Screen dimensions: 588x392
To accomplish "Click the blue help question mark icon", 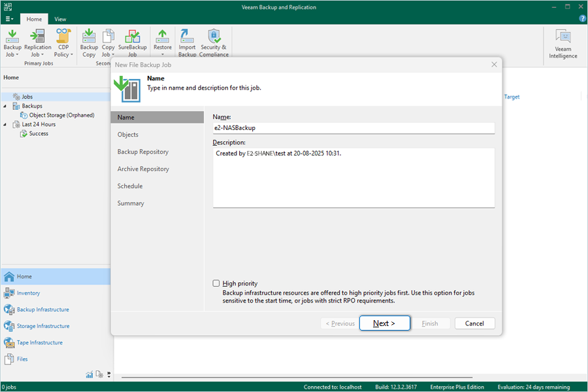I will [582, 19].
